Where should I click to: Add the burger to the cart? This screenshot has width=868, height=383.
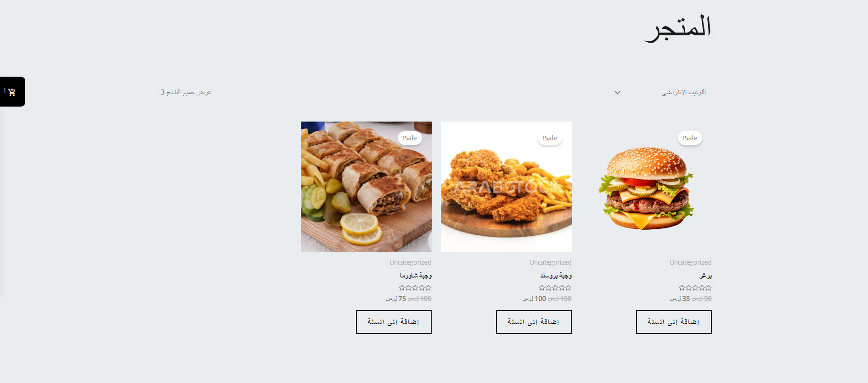tap(674, 322)
